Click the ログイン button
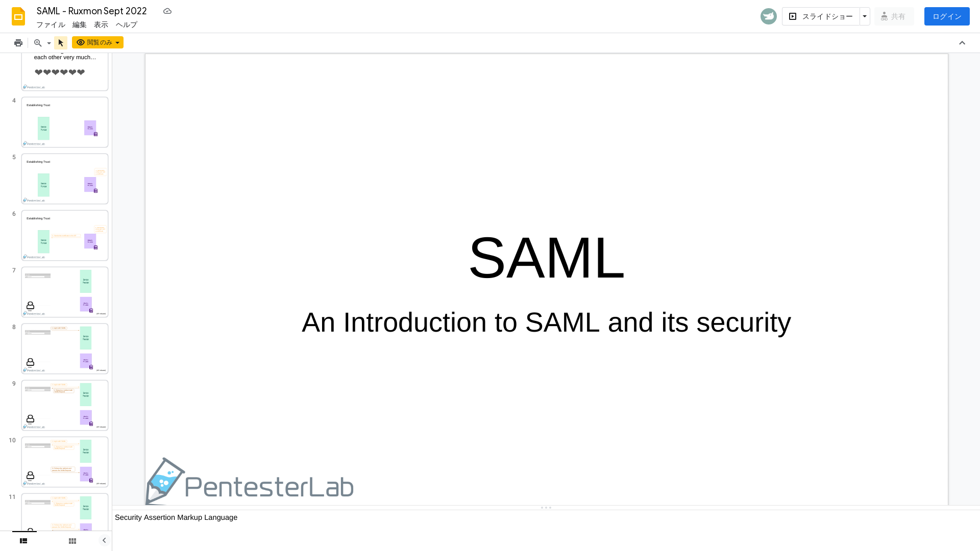Viewport: 980px width, 551px height. click(x=946, y=16)
